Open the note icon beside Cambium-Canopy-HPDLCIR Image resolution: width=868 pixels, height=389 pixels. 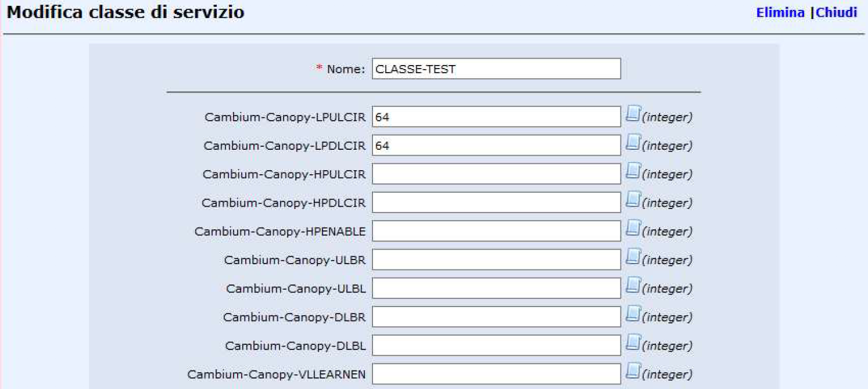pyautogui.click(x=633, y=200)
